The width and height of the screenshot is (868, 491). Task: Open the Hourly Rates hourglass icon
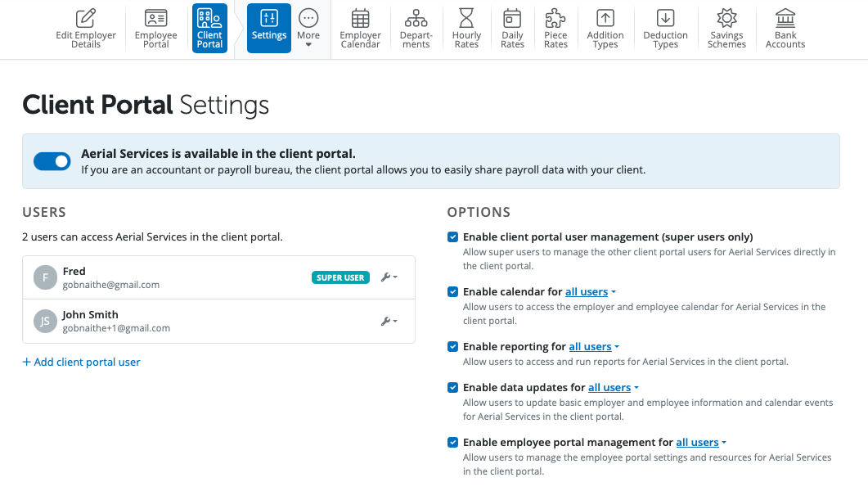pos(466,18)
